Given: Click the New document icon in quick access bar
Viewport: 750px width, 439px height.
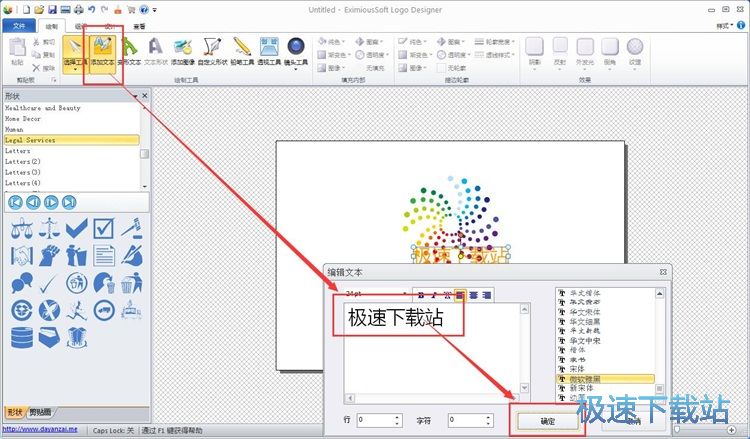Looking at the screenshot, I should pyautogui.click(x=26, y=10).
